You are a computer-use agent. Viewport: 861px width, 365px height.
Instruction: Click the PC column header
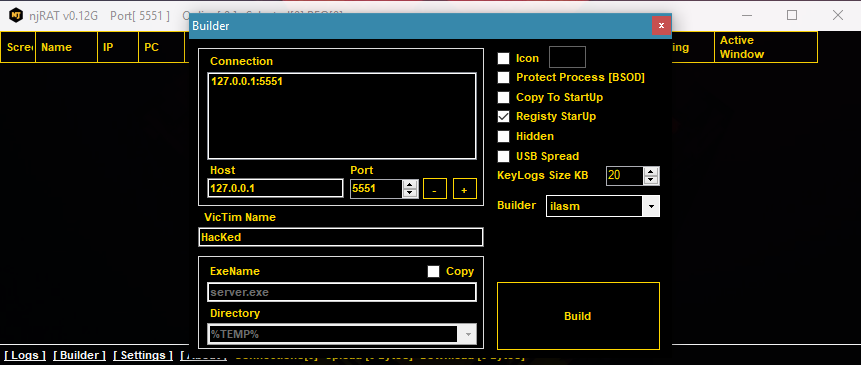point(161,47)
